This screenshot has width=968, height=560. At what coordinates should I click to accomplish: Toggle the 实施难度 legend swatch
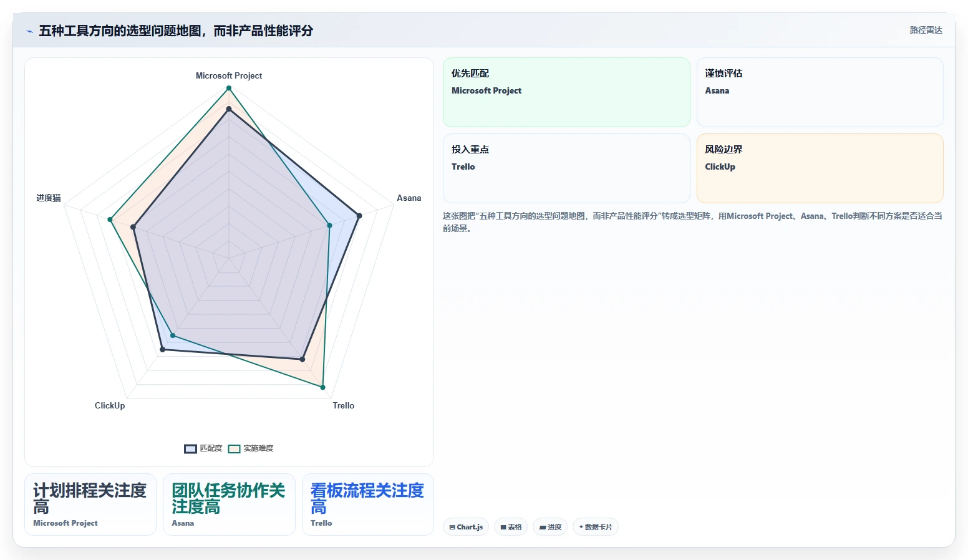click(x=235, y=448)
